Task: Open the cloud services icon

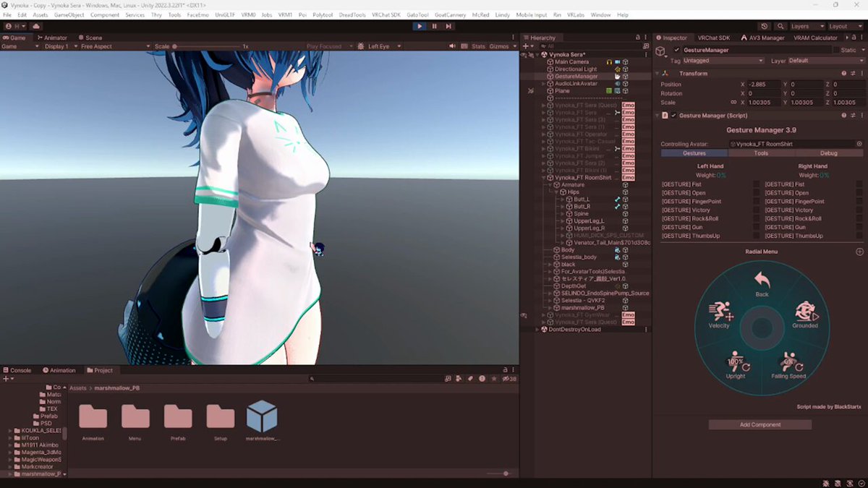Action: click(x=35, y=26)
